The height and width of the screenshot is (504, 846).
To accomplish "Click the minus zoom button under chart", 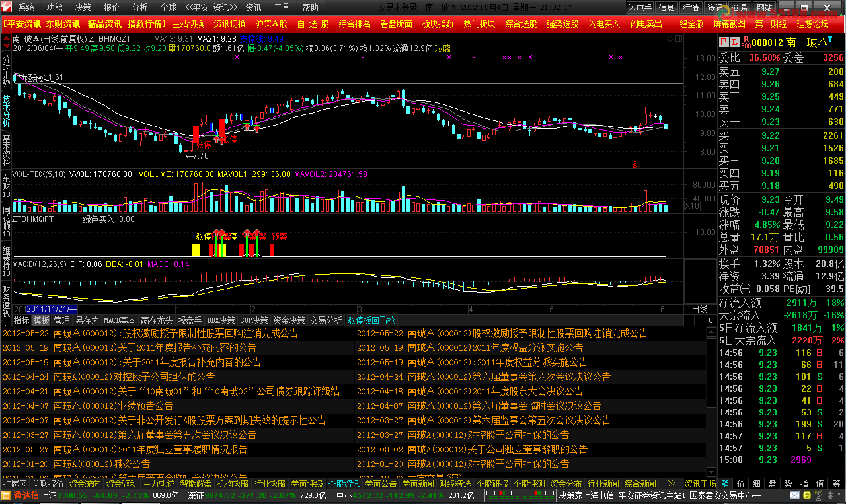I will click(700, 320).
